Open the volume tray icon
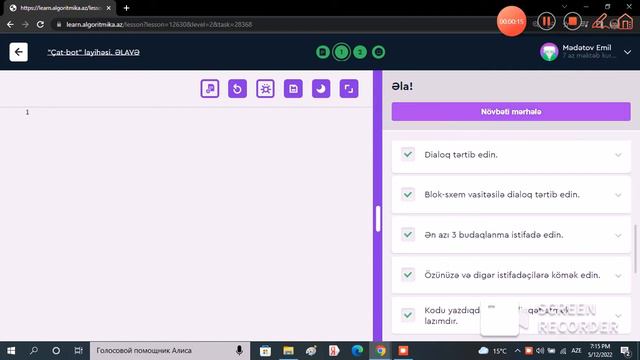The height and width of the screenshot is (360, 640). tap(540, 351)
